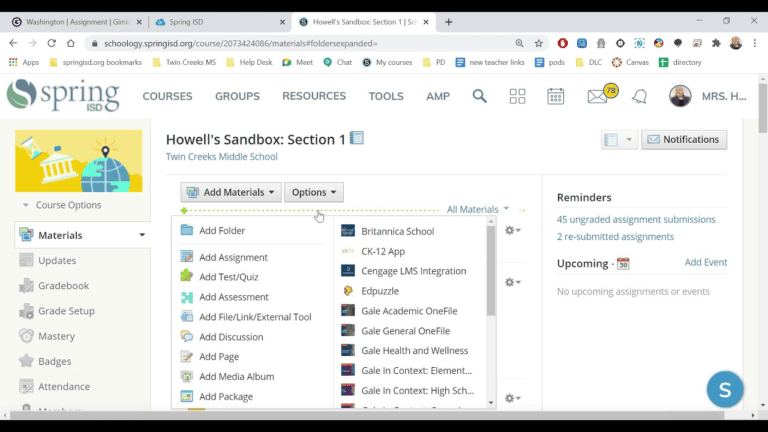Click the course notebook icon beside title
The width and height of the screenshot is (768, 432).
point(357,138)
